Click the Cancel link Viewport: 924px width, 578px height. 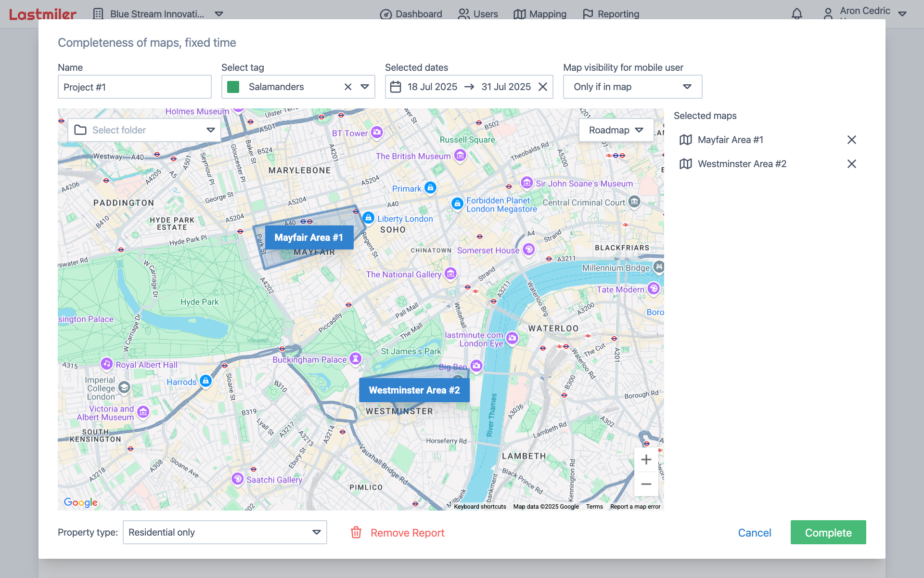click(755, 533)
